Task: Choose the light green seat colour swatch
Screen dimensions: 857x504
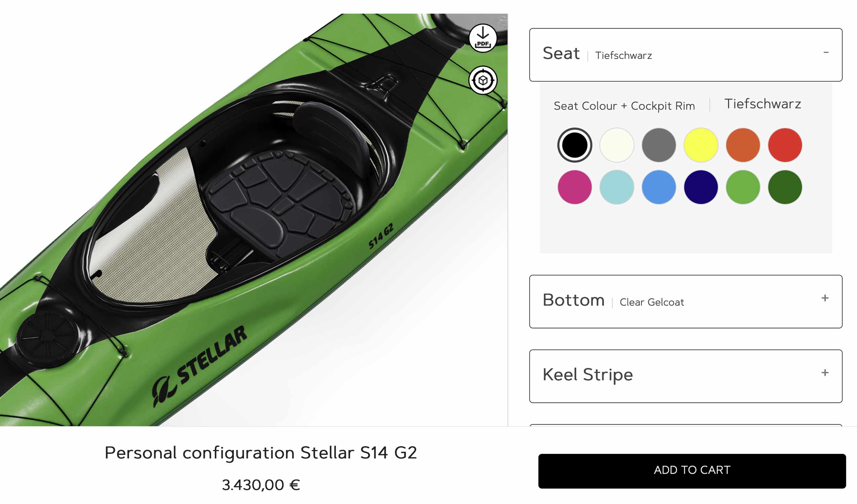Action: [x=743, y=187]
